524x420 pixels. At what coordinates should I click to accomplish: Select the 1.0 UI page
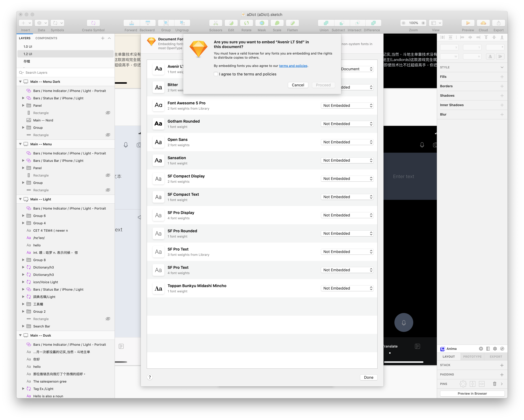[66, 46]
